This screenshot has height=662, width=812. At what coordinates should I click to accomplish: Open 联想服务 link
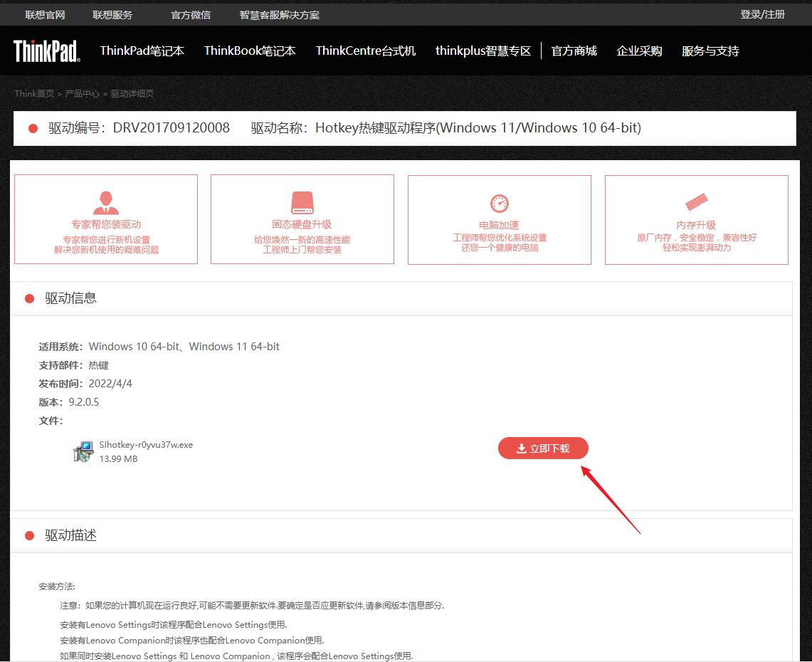coord(112,15)
